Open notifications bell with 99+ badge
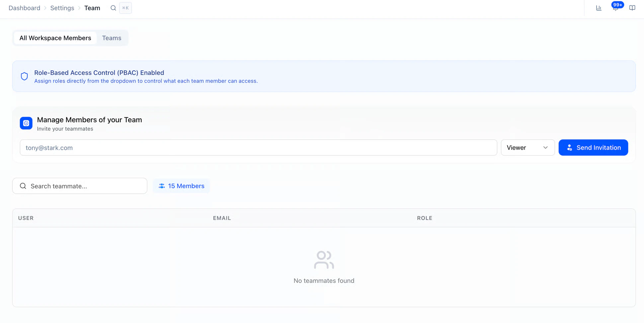The width and height of the screenshot is (644, 323). coord(616,7)
